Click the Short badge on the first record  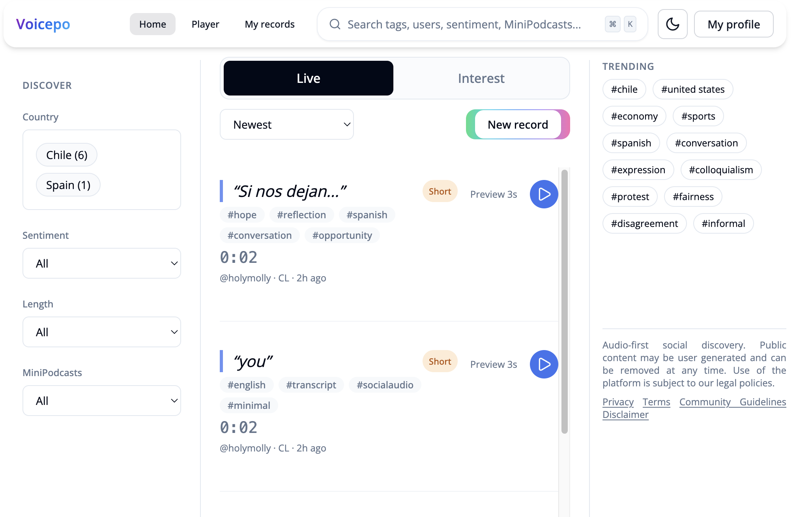[x=440, y=191]
